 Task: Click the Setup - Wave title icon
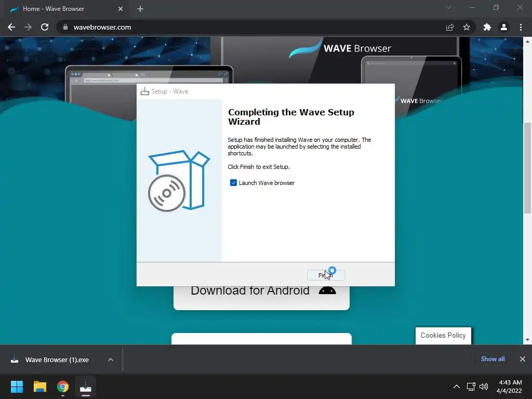(x=145, y=91)
